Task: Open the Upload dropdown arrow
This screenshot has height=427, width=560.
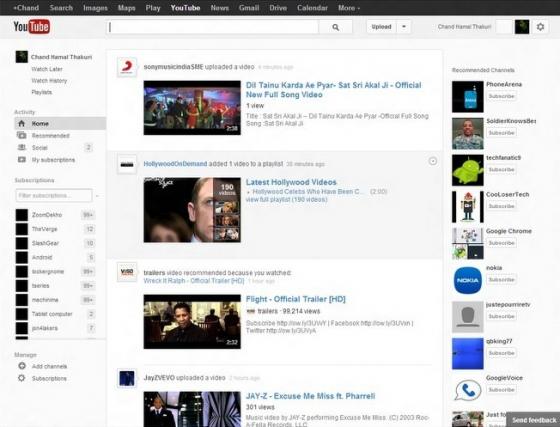Action: 404,27
